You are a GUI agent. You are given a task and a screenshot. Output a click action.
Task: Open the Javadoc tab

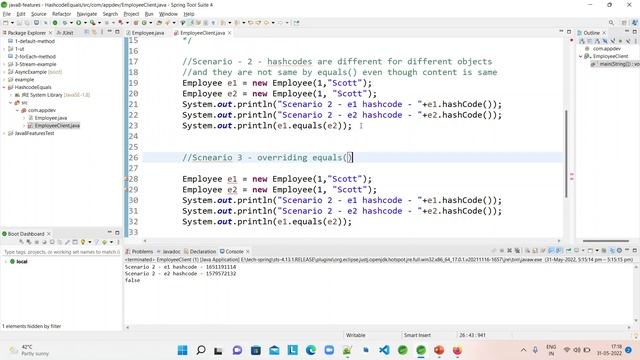169,251
